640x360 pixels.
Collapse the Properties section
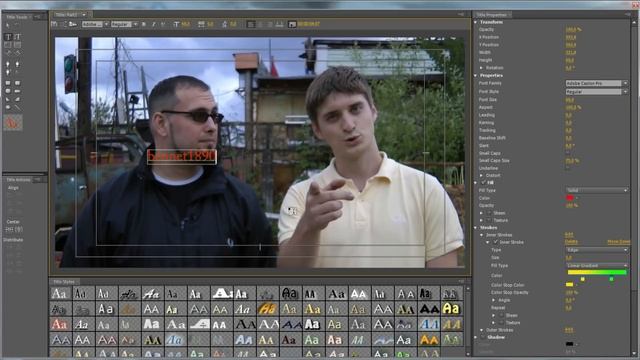(476, 76)
